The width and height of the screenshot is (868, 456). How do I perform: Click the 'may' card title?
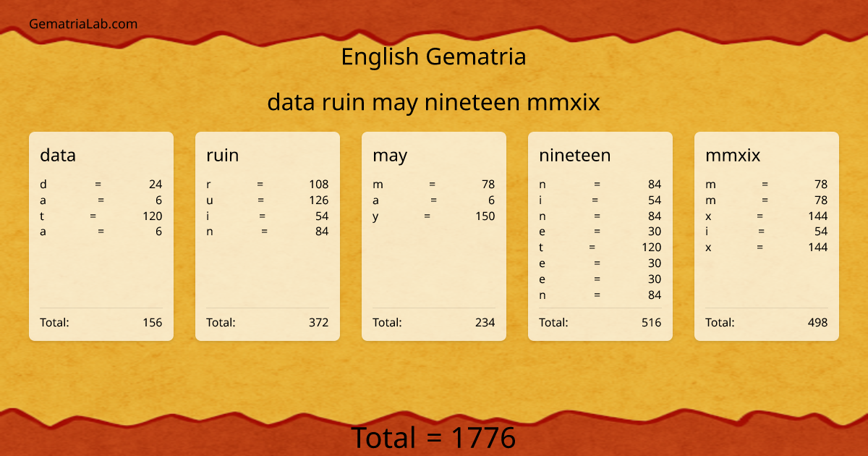390,156
